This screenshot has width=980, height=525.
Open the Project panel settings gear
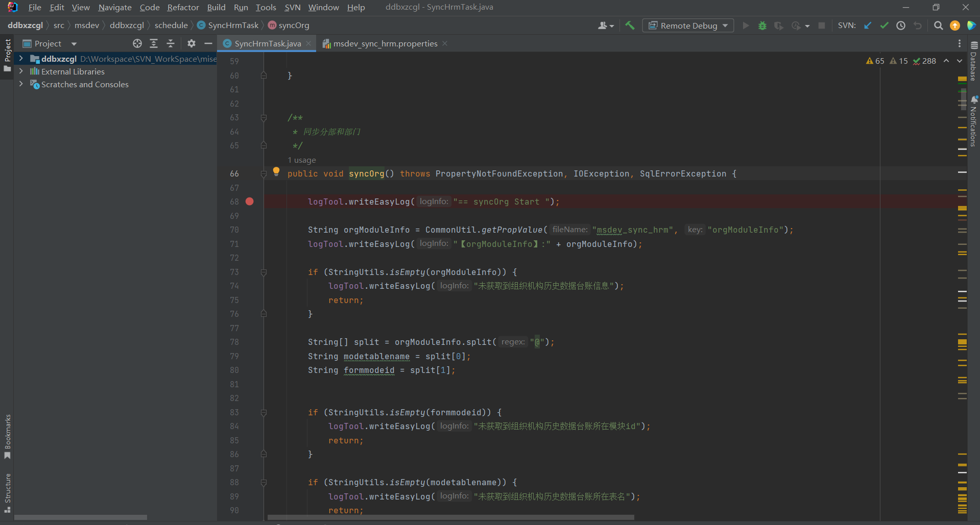click(191, 43)
